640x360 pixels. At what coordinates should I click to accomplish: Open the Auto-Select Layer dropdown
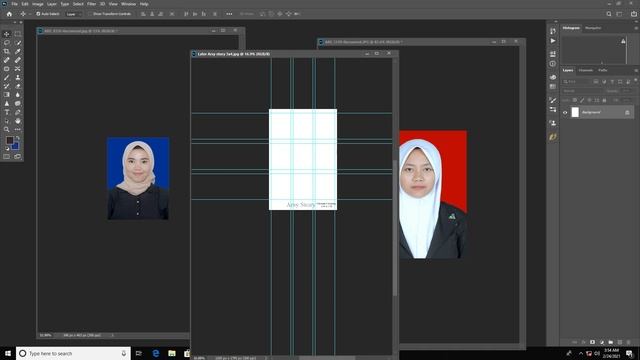click(x=74, y=14)
